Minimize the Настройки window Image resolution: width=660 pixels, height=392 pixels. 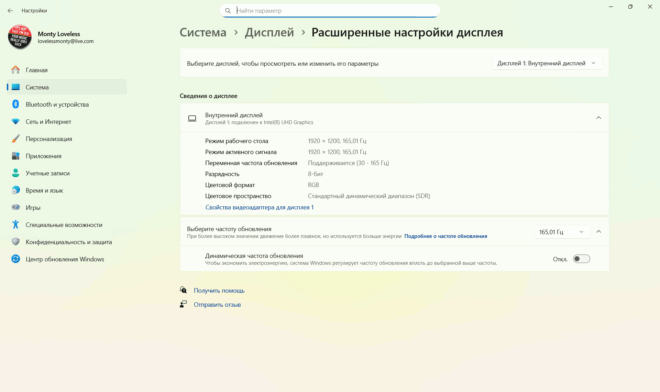pyautogui.click(x=610, y=7)
